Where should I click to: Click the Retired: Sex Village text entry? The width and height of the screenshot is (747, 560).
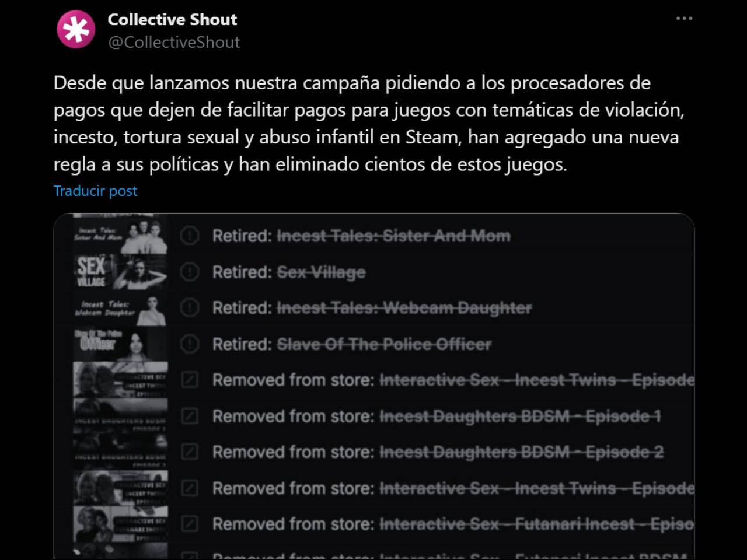pos(289,272)
